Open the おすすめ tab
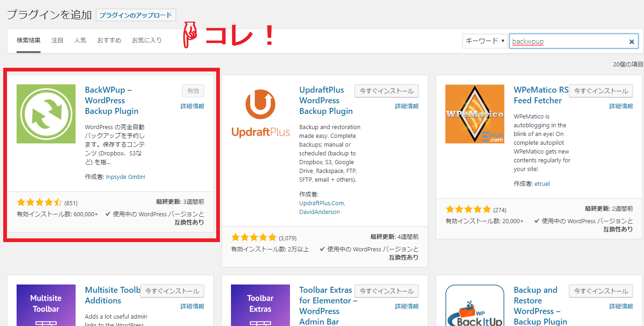Viewport: 644px width, 326px height. point(109,41)
